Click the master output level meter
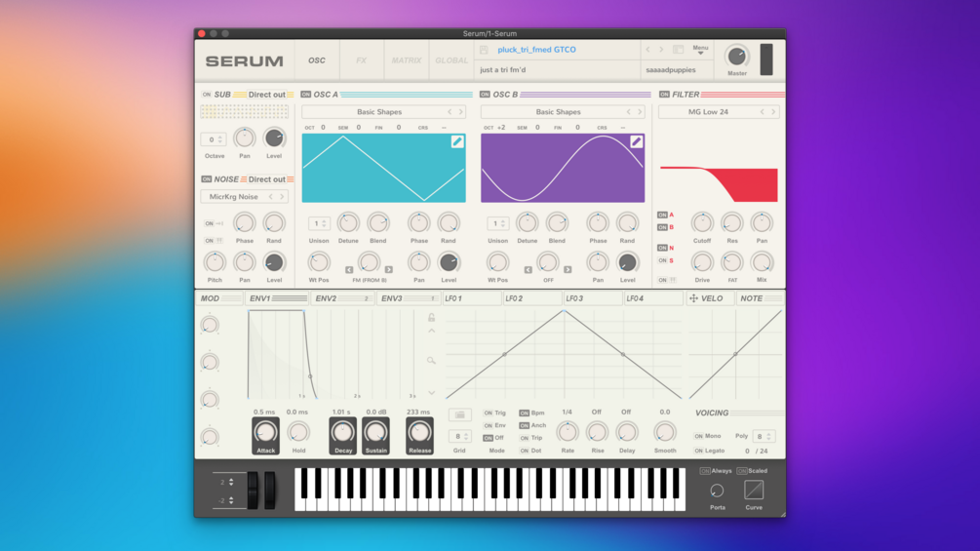 point(766,59)
